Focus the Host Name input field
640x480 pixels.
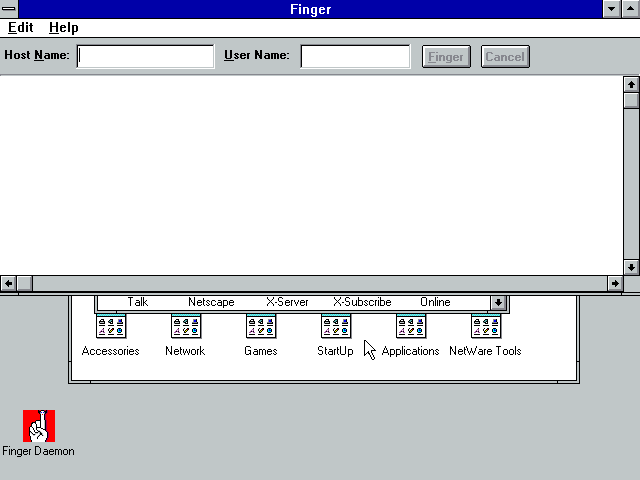[145, 56]
